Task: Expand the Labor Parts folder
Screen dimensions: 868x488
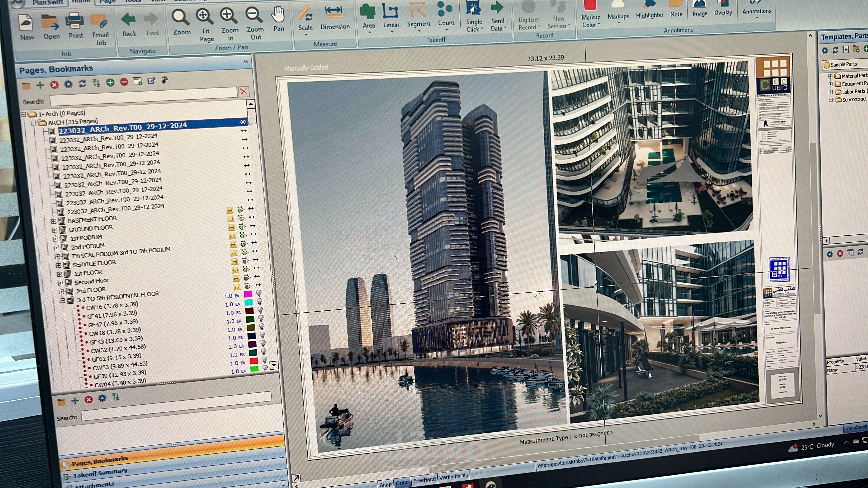Action: [x=831, y=92]
